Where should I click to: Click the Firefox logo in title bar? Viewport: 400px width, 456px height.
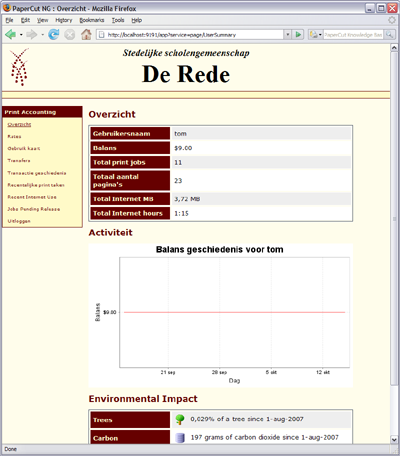tap(7, 7)
